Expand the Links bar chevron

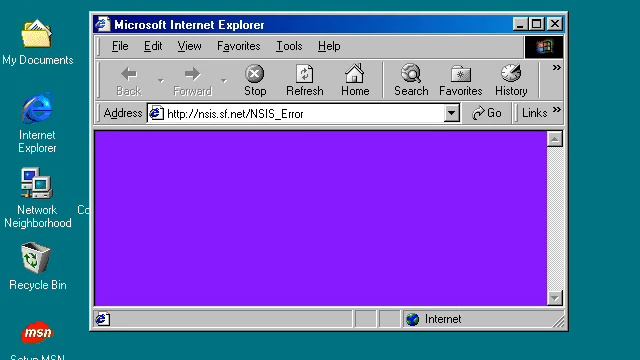point(556,110)
